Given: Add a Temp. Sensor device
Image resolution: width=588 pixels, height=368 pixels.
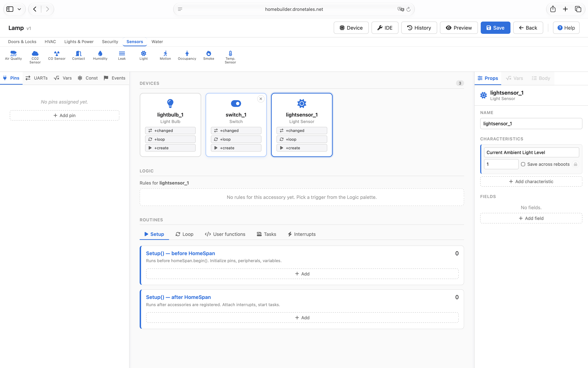Looking at the screenshot, I should tap(230, 57).
